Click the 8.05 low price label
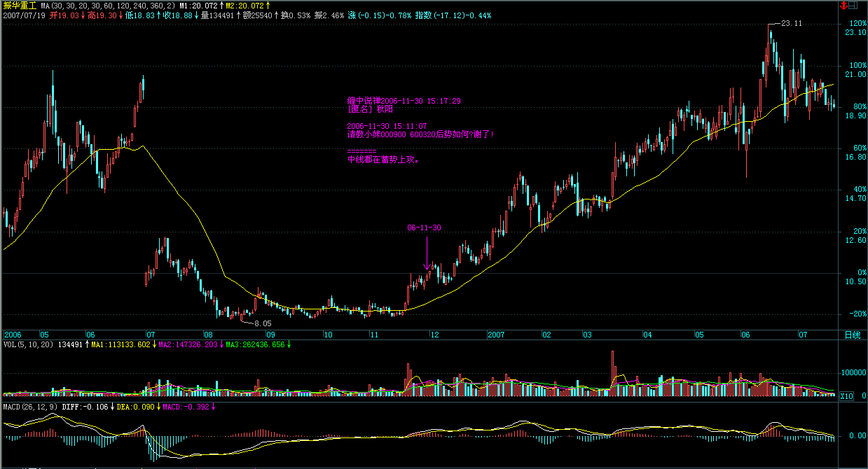868x469 pixels. tap(262, 323)
